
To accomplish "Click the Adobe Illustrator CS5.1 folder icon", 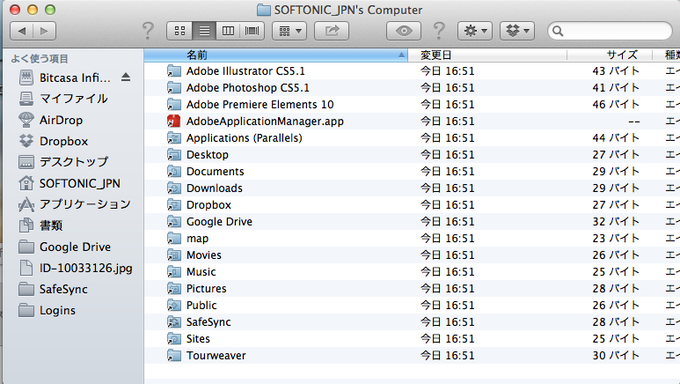I will point(174,71).
